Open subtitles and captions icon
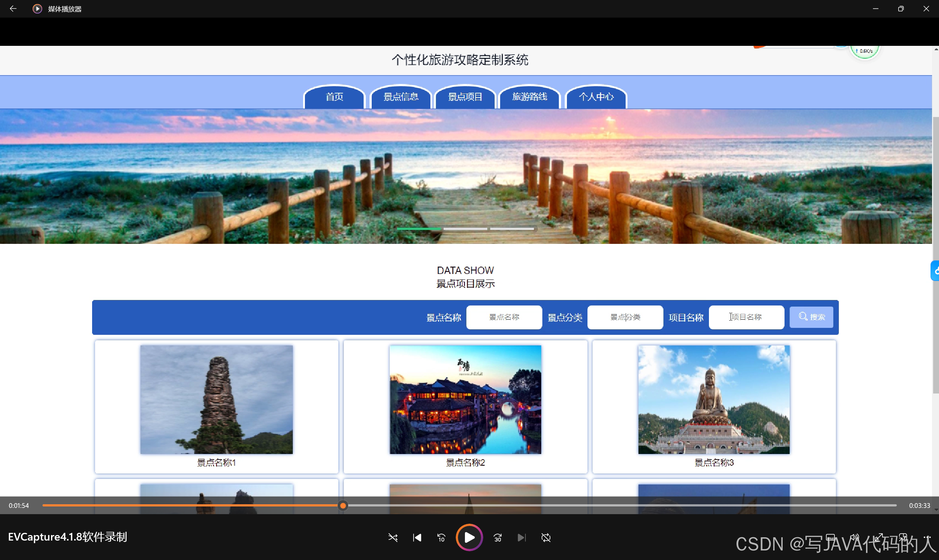The image size is (939, 560). coord(830,537)
